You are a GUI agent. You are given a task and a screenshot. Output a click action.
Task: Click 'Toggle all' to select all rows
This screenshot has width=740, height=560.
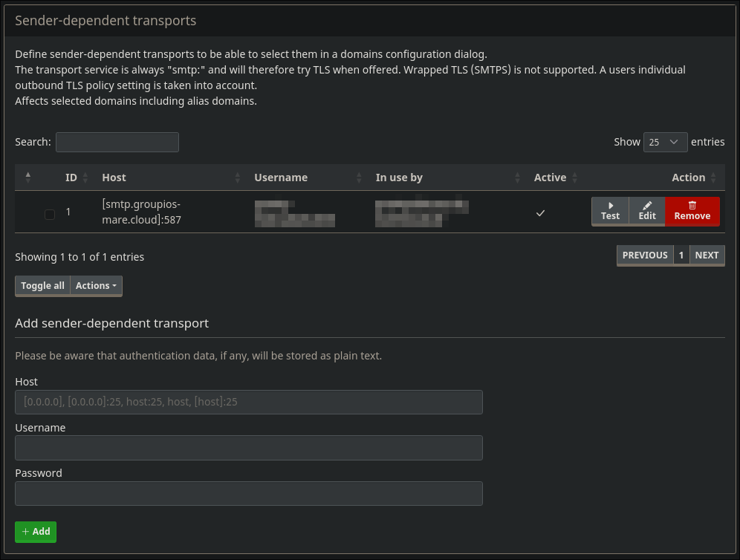[42, 285]
